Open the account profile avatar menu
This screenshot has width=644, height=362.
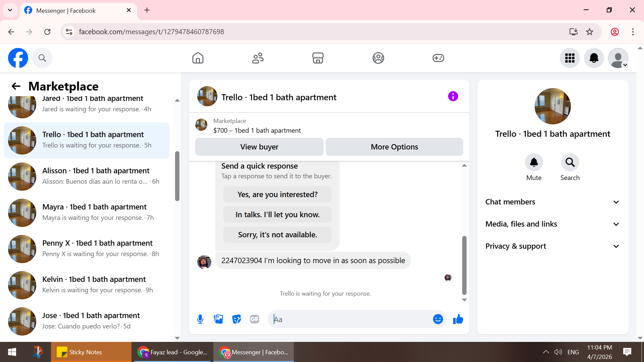pos(618,58)
